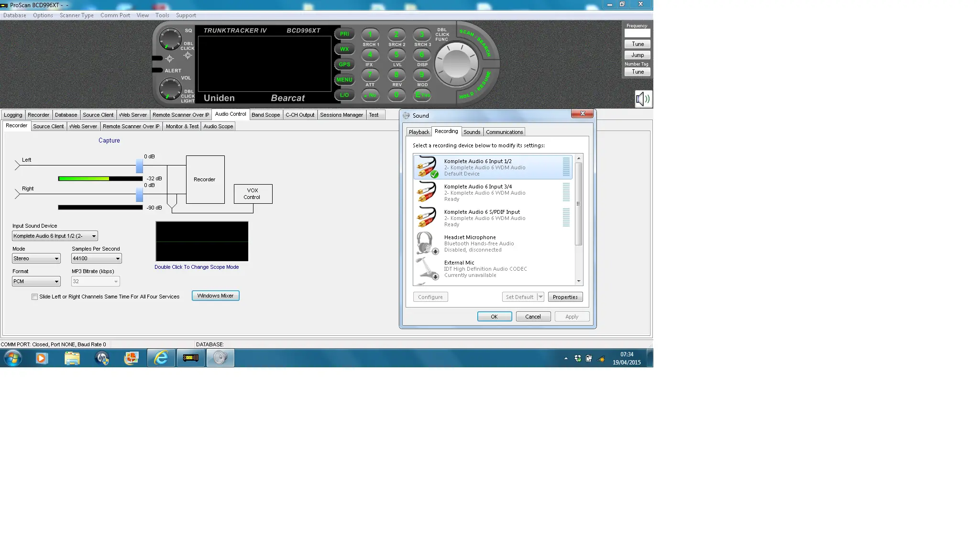The height and width of the screenshot is (551, 980).
Task: Open MP3 Bitrate dropdown
Action: [x=96, y=281]
